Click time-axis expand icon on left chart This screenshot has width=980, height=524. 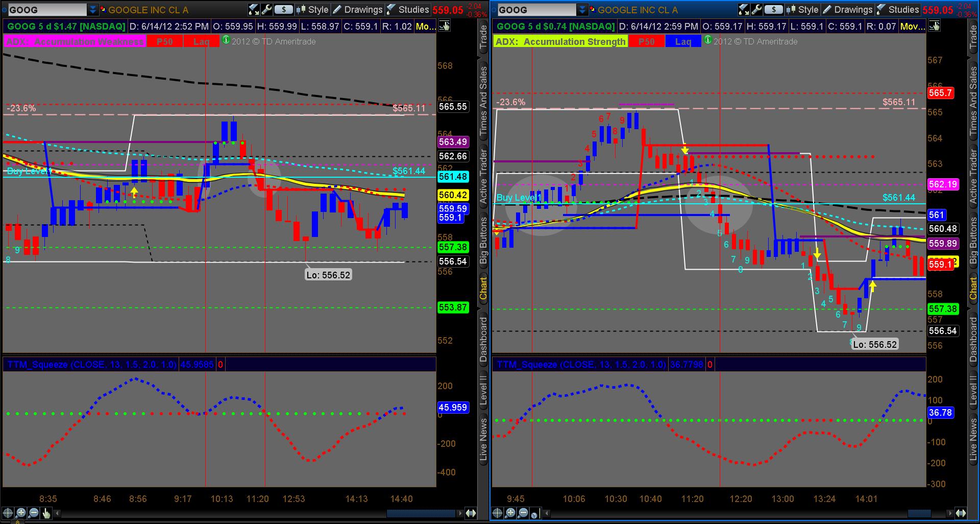point(471,513)
